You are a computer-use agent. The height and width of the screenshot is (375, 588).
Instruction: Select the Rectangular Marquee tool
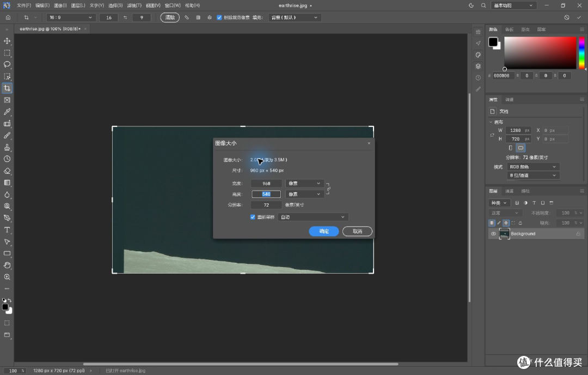click(7, 53)
